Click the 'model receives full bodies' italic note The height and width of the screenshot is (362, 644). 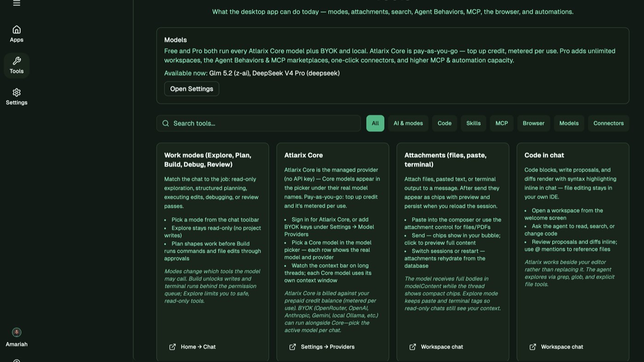pyautogui.click(x=453, y=293)
